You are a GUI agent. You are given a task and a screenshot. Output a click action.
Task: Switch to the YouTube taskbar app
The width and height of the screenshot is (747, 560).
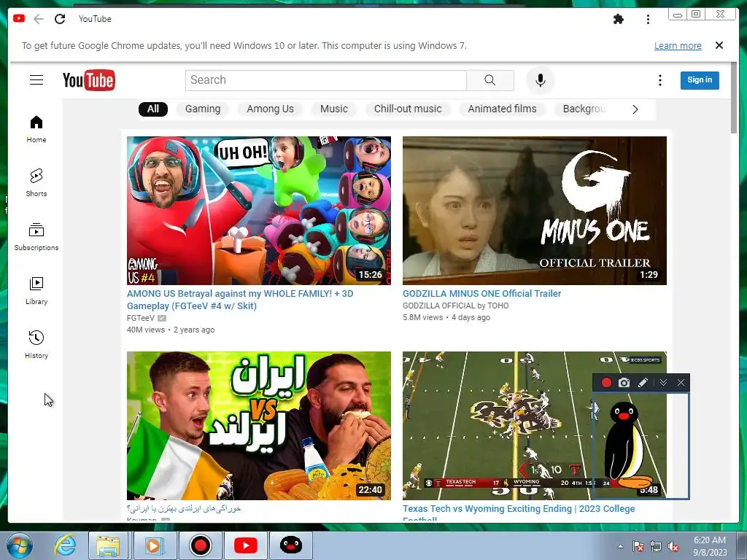246,545
